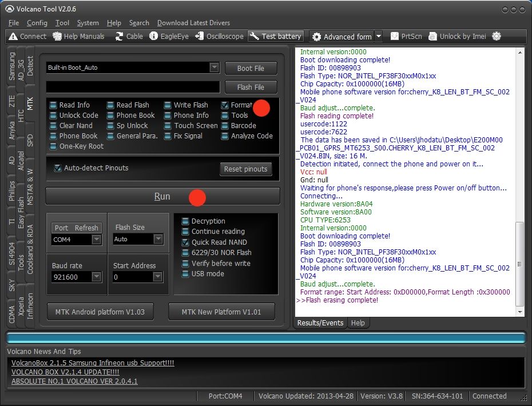This screenshot has height=406, width=532.
Task: Launch EagleEye from the toolbar
Action: [x=154, y=37]
